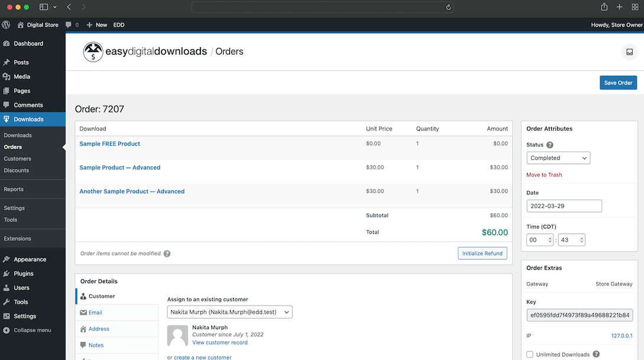Click the Easy Digital Downloads logo
644x360 pixels.
93,52
